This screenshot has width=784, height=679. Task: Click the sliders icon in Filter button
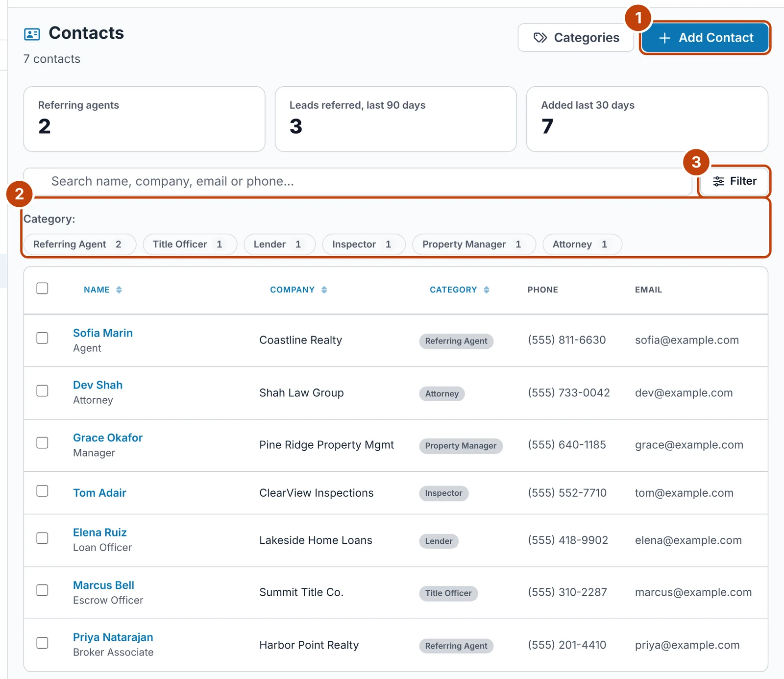point(718,181)
